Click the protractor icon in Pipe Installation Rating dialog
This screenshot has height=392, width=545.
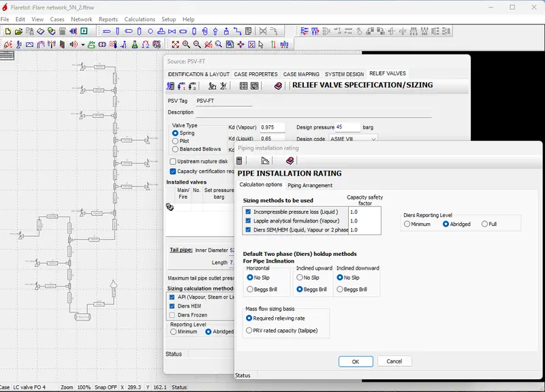pos(266,161)
